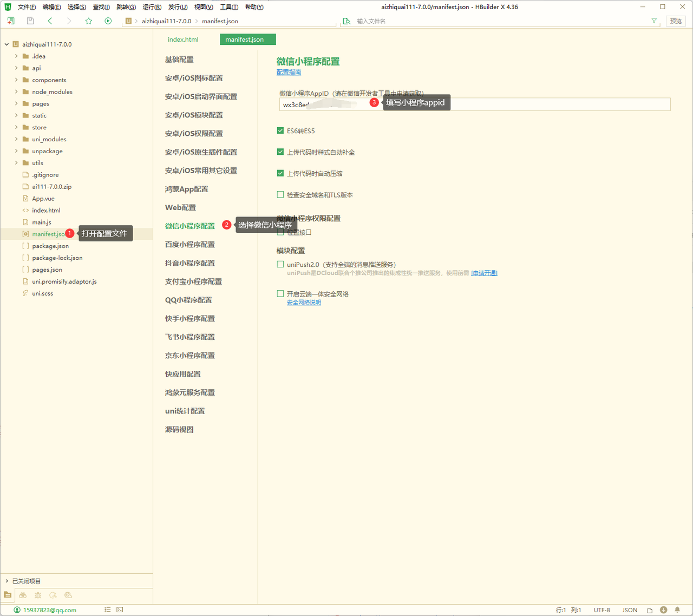Click the index.html file icon in tree

pyautogui.click(x=25, y=210)
